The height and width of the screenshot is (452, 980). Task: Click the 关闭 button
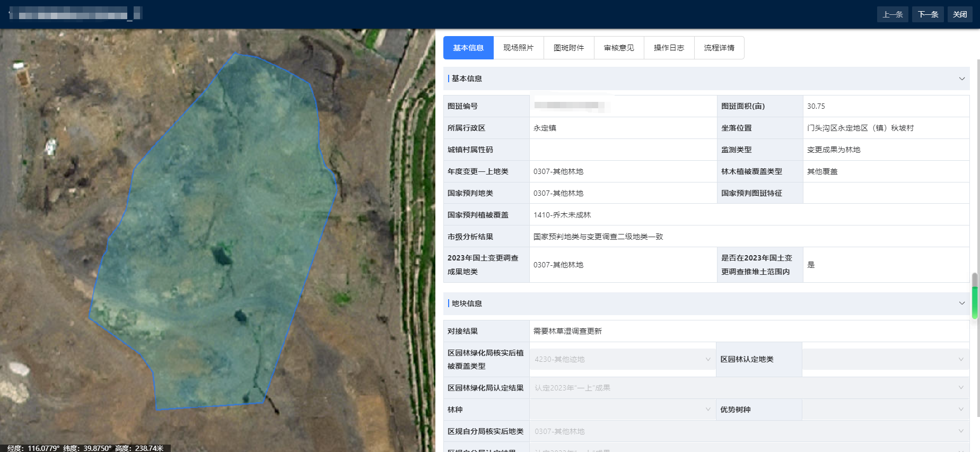coord(960,14)
